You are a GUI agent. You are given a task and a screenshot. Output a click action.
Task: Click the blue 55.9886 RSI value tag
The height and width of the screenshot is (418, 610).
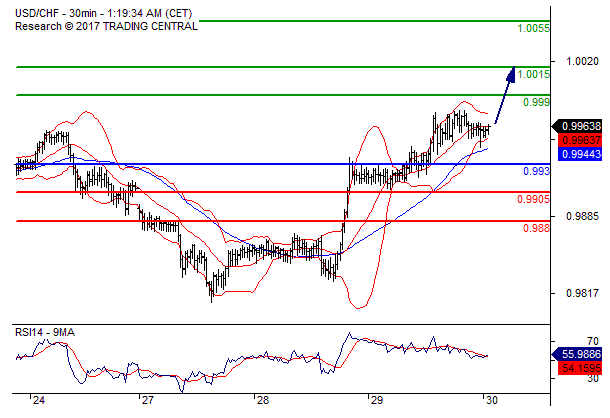click(x=577, y=355)
